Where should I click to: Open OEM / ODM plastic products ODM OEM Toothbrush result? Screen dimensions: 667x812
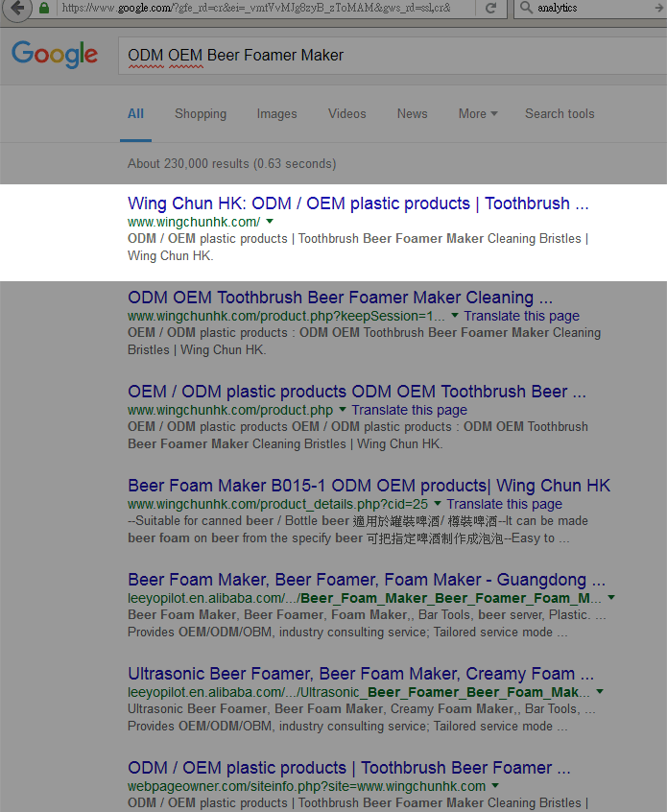pyautogui.click(x=357, y=392)
